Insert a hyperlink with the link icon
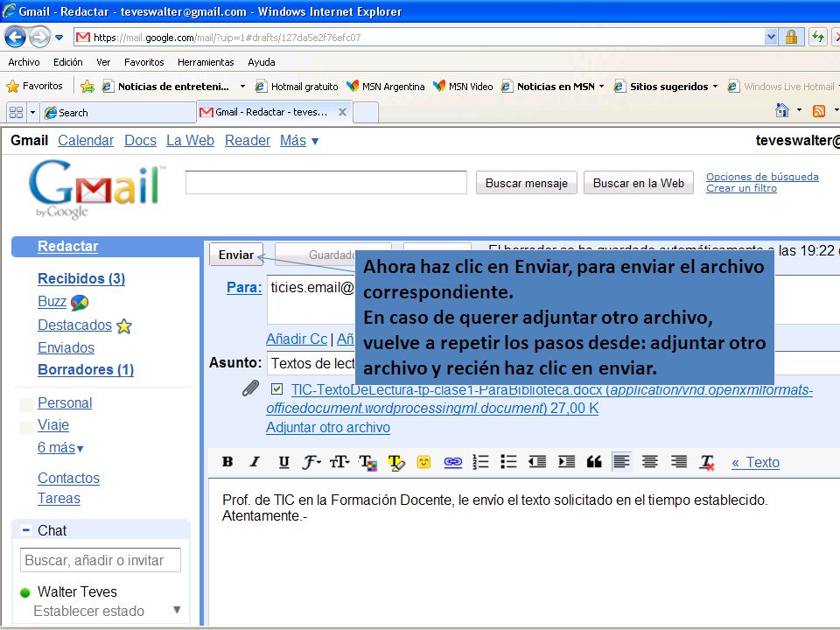This screenshot has width=840, height=630. click(452, 462)
